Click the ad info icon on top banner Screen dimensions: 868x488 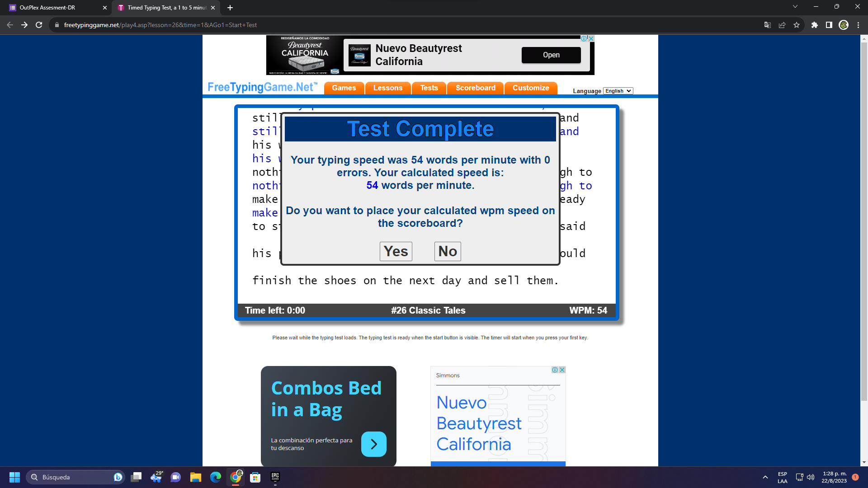click(x=584, y=38)
